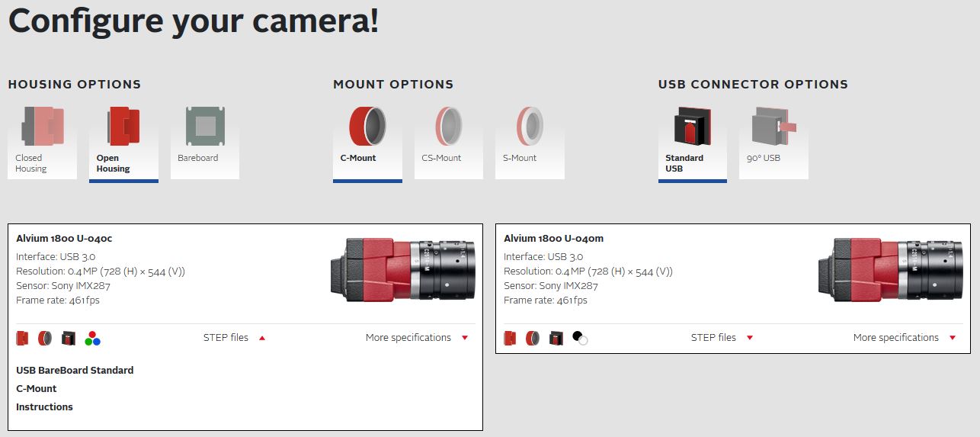Open the Instructions link
The height and width of the screenshot is (437, 980).
click(44, 407)
